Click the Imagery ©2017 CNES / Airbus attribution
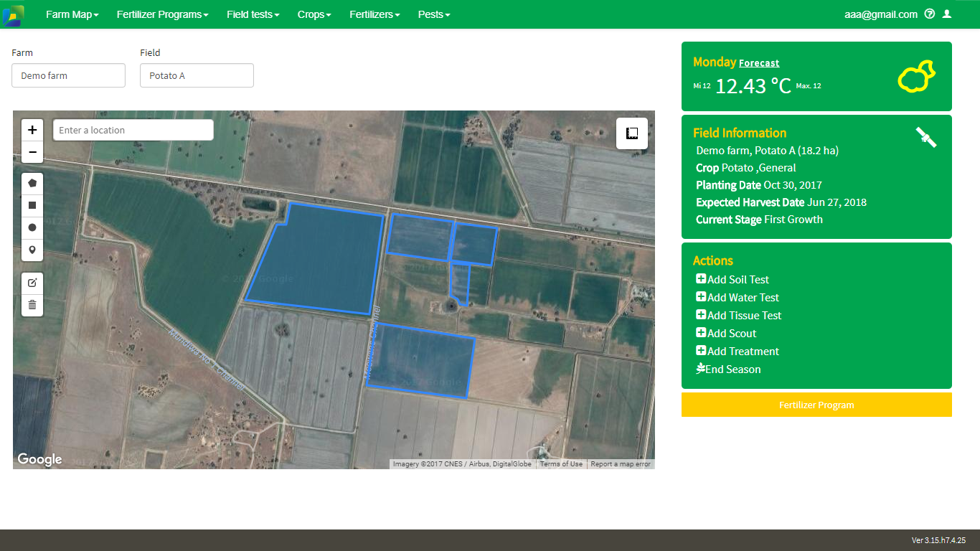The width and height of the screenshot is (980, 551). pyautogui.click(x=462, y=464)
